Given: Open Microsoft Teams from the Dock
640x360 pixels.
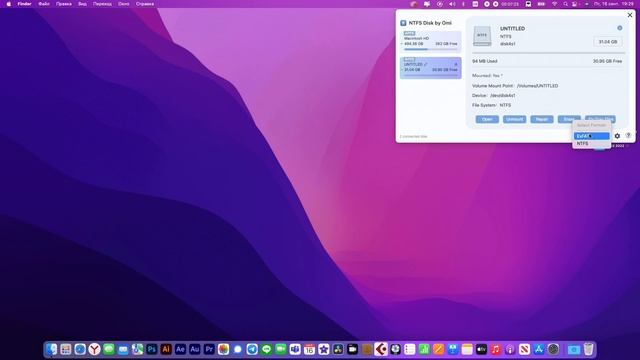Looking at the screenshot, I should click(295, 349).
